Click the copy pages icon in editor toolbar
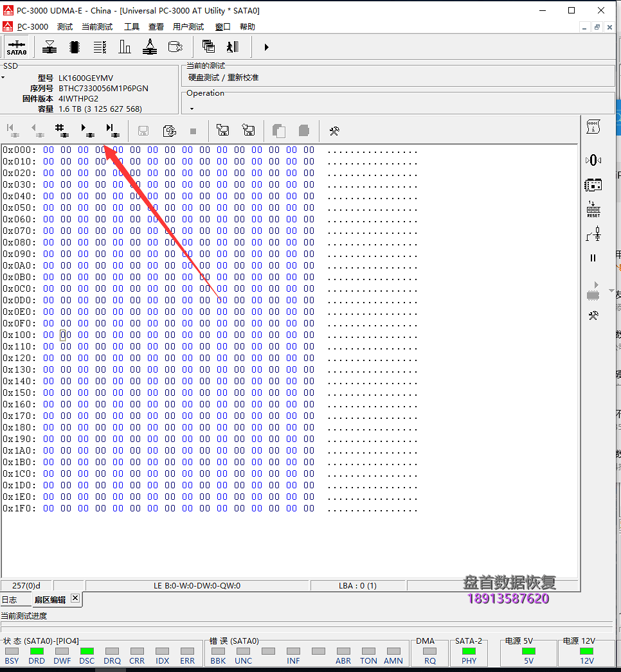 point(279,130)
